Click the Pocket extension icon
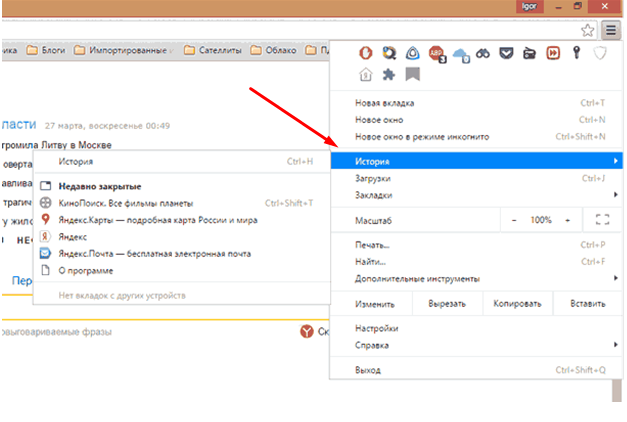627x422 pixels. tap(506, 54)
